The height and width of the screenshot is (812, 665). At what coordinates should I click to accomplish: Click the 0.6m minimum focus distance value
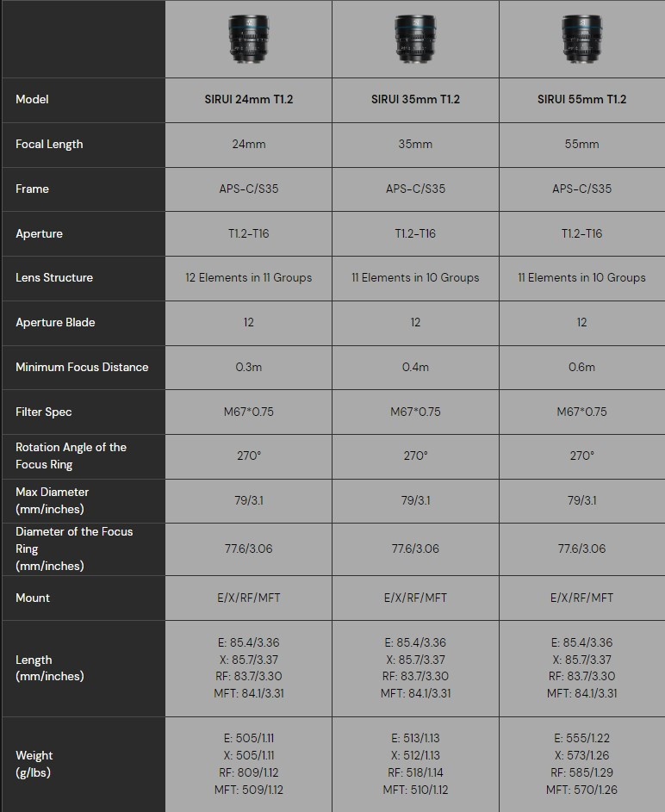[581, 367]
